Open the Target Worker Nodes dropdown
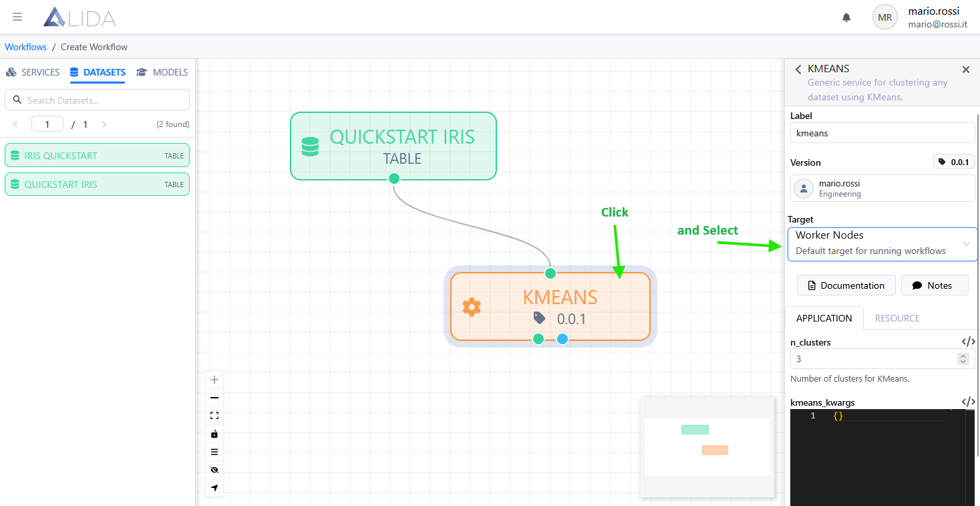 click(x=882, y=244)
